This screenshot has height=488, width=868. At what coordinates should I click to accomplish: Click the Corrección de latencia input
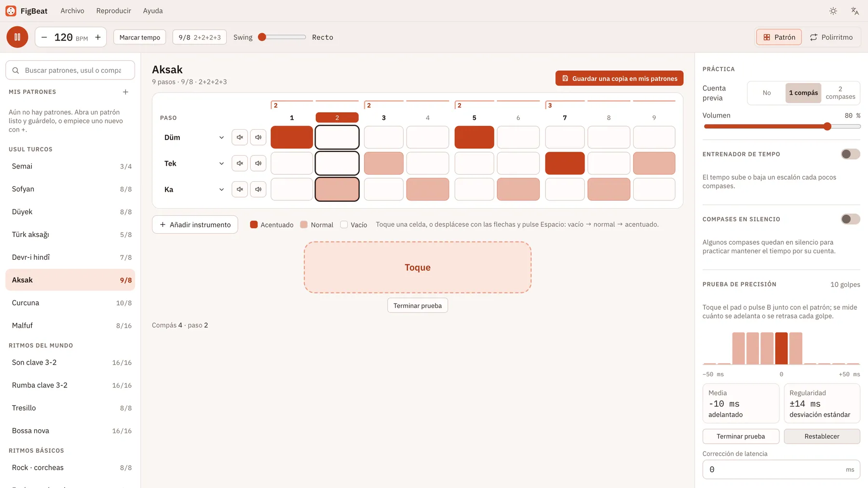pos(781,470)
